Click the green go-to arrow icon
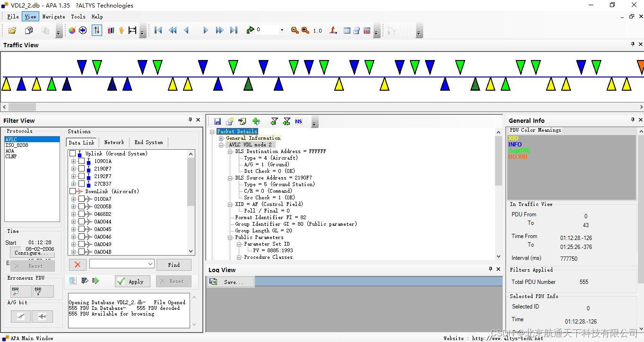Viewport: 644px width, 342px height. pos(250,30)
